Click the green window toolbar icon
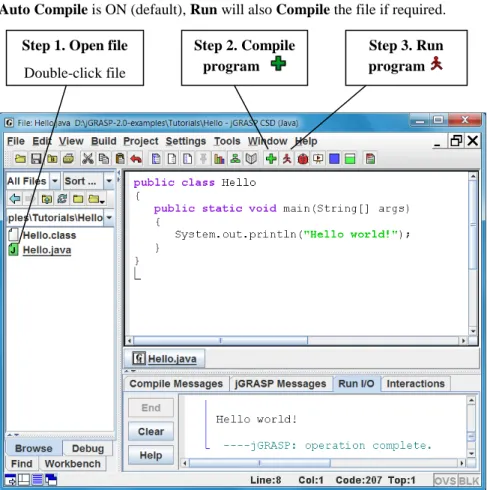The image size is (487, 490). 350,159
